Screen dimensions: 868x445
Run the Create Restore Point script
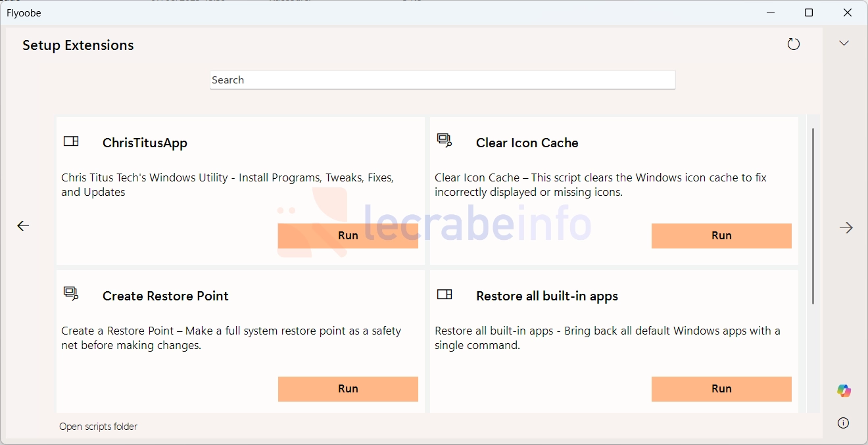click(x=348, y=389)
